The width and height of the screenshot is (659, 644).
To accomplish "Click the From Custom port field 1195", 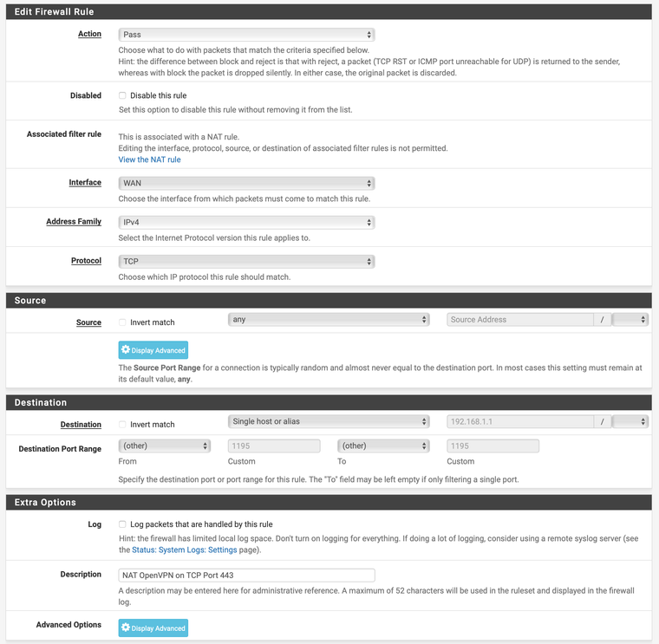I will (274, 446).
